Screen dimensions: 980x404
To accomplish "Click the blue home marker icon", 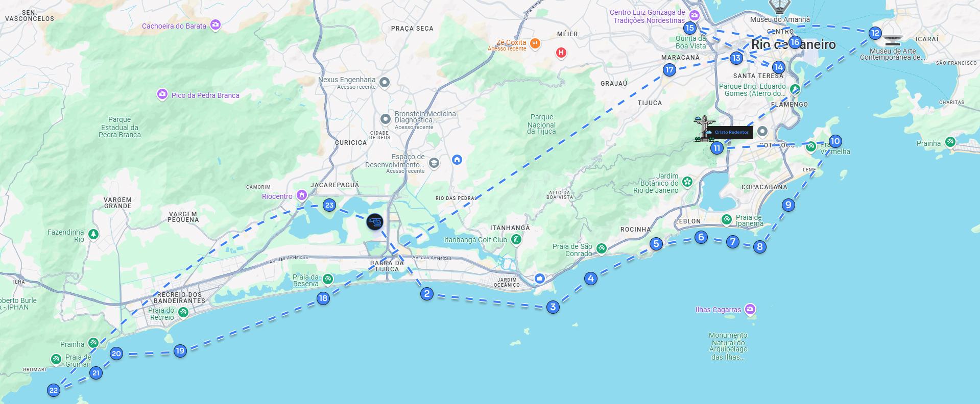I will pos(457,160).
